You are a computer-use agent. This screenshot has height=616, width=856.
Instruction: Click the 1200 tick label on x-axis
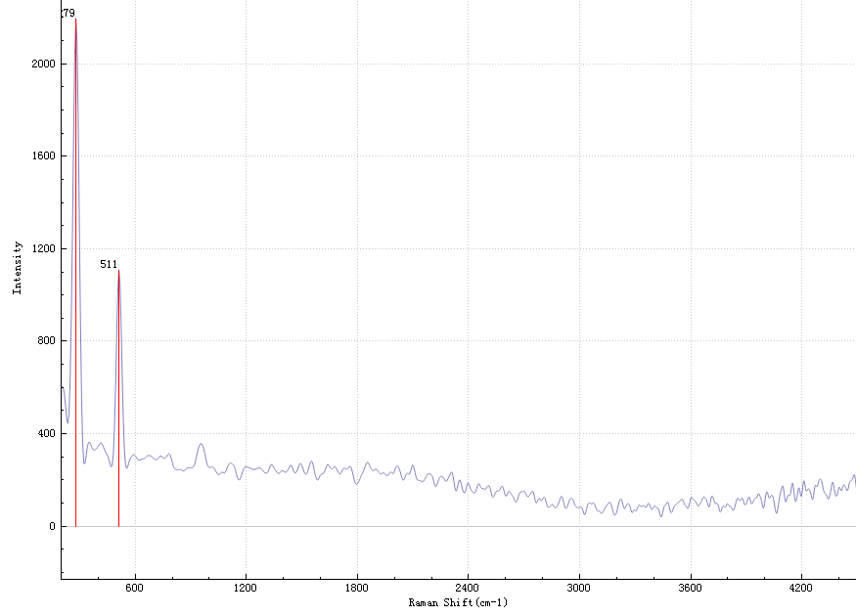(246, 588)
